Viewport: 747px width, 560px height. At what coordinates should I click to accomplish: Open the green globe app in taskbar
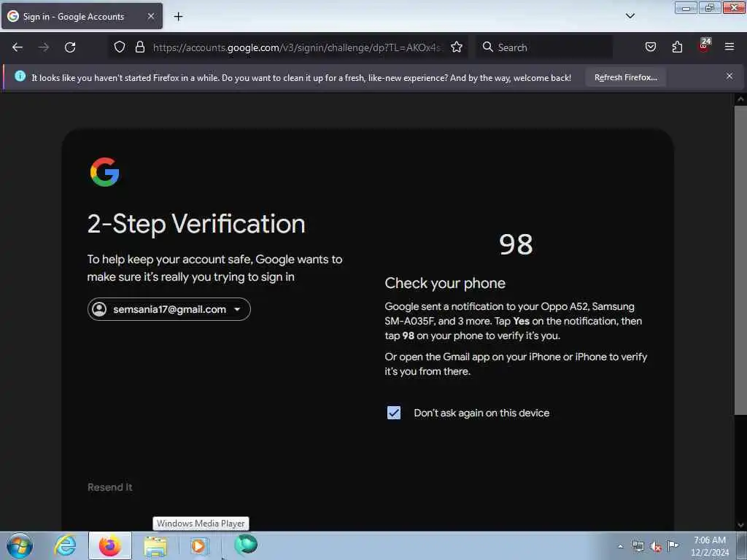[x=245, y=544]
